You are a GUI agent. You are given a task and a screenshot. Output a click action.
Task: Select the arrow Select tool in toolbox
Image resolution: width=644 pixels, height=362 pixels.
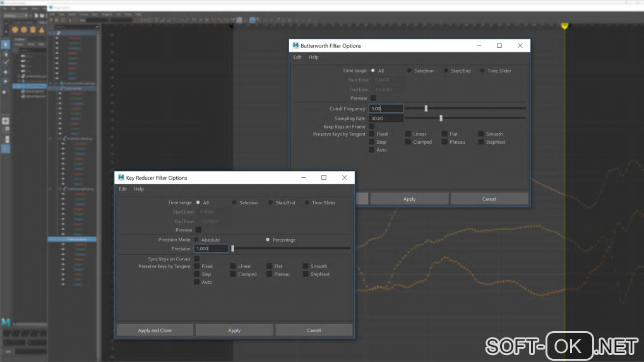(5, 44)
